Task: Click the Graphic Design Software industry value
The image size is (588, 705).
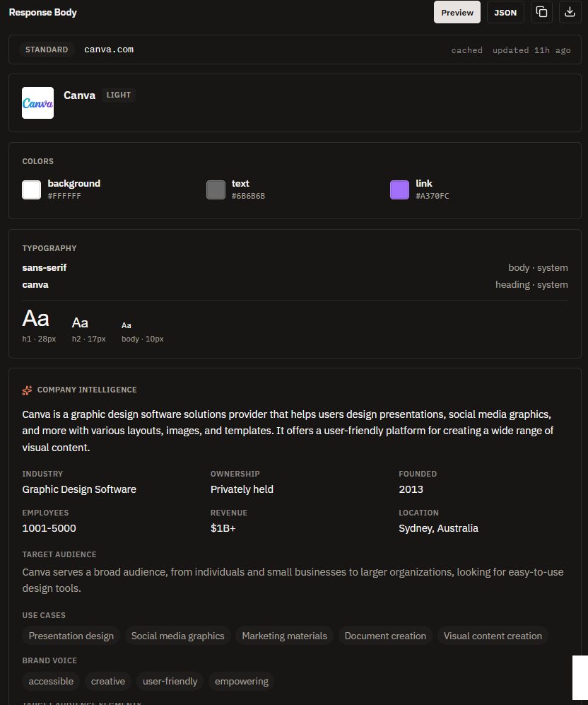Action: 79,489
